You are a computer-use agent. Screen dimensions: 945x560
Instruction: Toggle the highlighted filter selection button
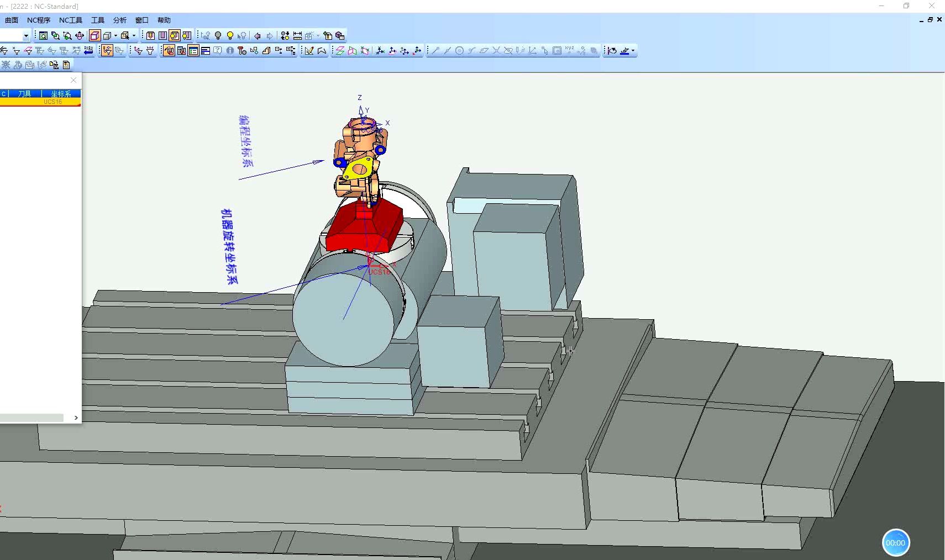pyautogui.click(x=107, y=51)
